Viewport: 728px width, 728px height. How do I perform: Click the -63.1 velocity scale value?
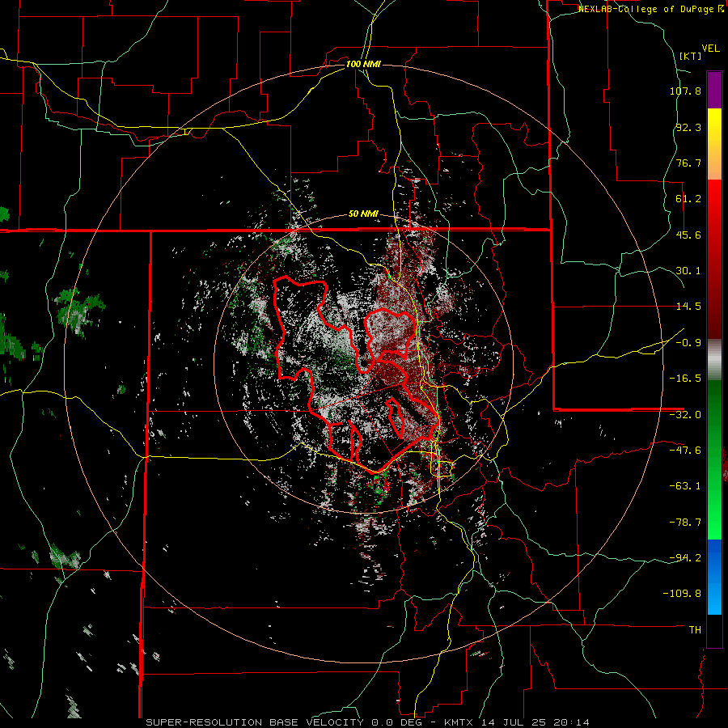tap(685, 486)
